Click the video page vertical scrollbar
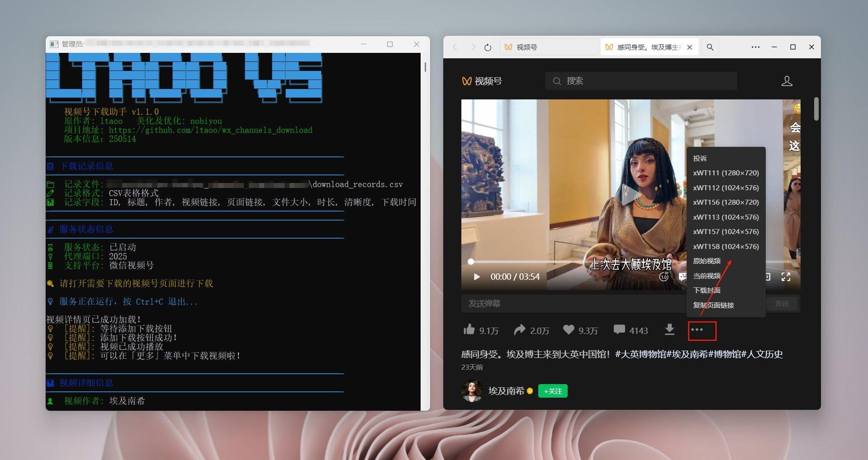The width and height of the screenshot is (868, 460). pyautogui.click(x=816, y=109)
